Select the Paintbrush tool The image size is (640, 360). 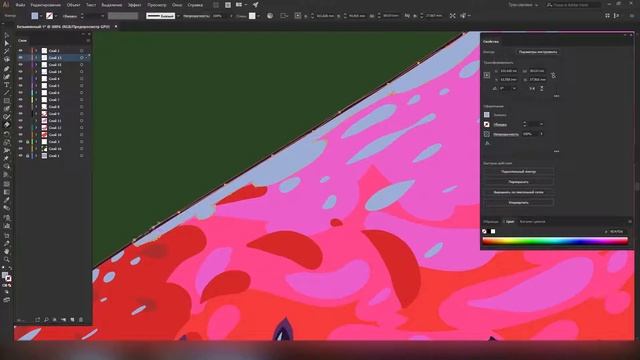(7, 109)
